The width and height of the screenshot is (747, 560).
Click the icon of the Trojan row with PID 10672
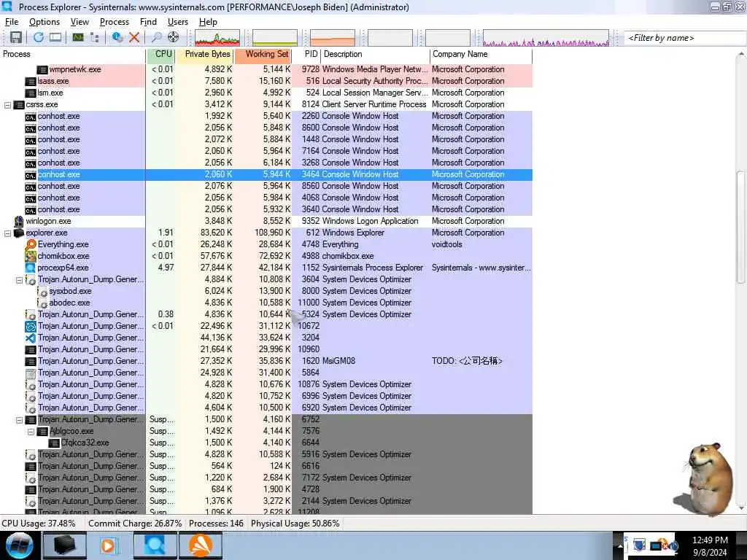(31, 326)
